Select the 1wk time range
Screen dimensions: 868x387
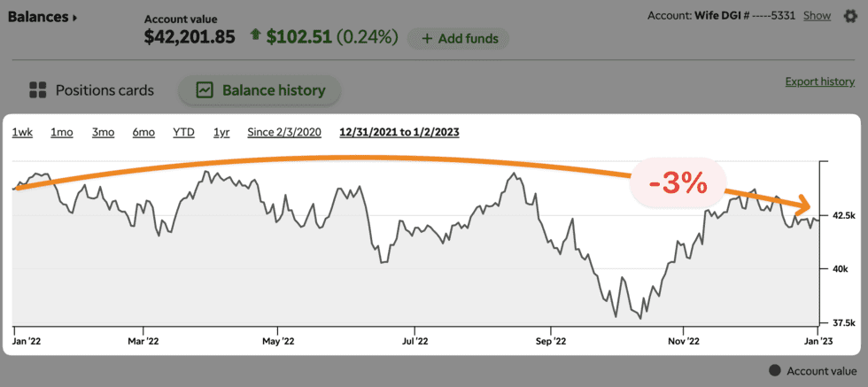point(22,132)
